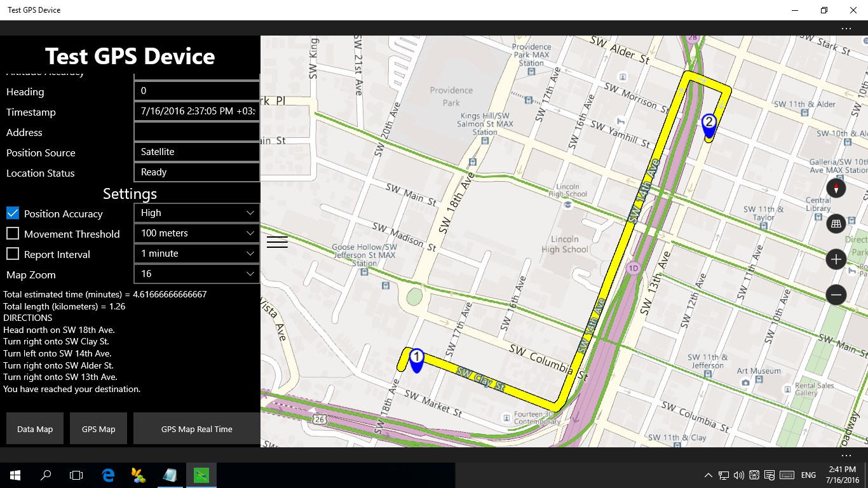Open the app commands ellipsis in the title bar
The image size is (868, 488).
[846, 28]
